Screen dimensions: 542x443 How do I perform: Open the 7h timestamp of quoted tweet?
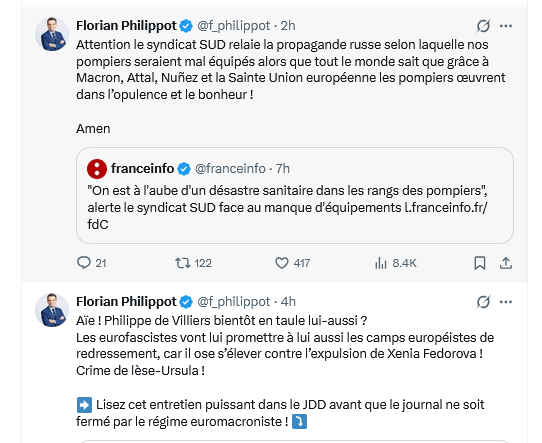point(283,169)
